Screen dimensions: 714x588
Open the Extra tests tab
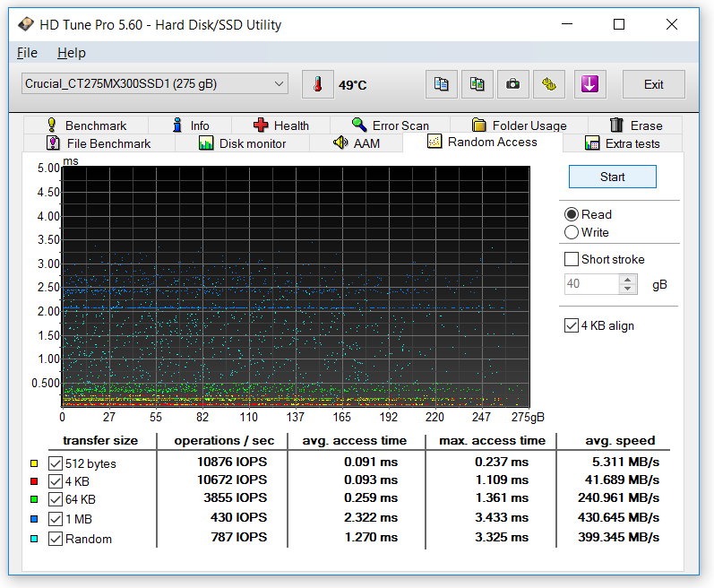[x=623, y=143]
